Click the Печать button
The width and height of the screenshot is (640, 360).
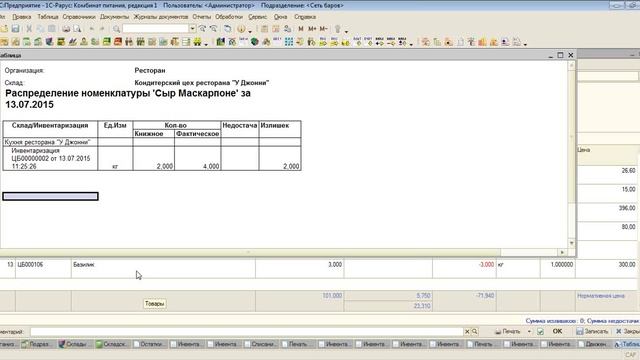pos(508,331)
